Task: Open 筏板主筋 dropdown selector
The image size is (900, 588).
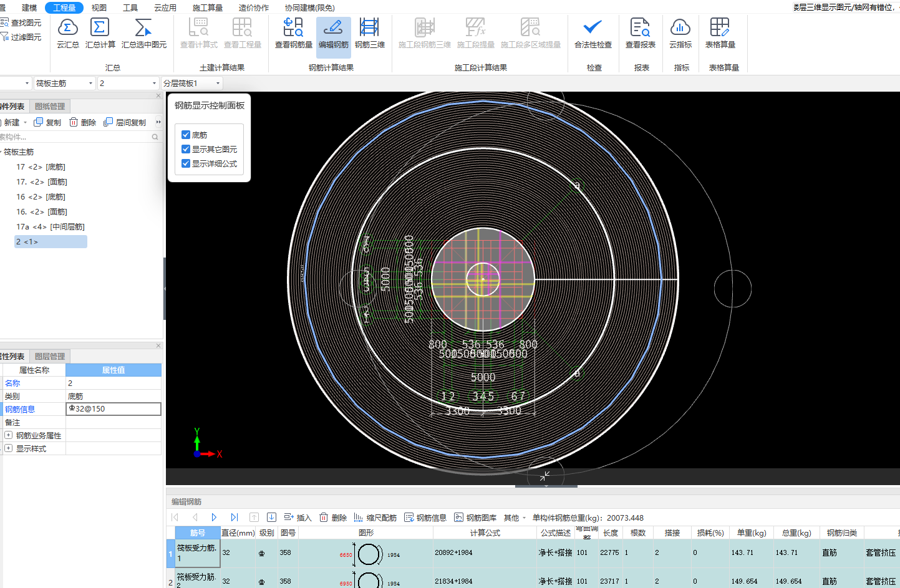Action: click(65, 83)
